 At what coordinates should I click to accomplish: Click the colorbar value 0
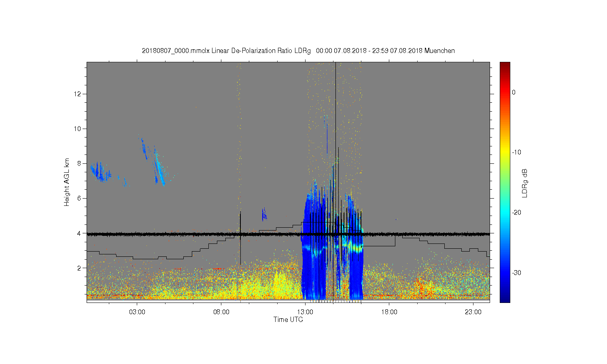point(514,92)
